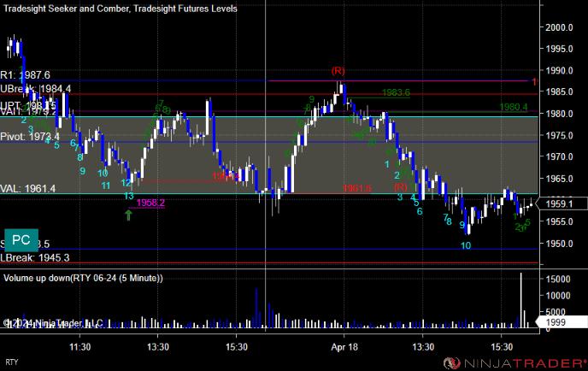Click the RTY instrument label at bottom left
Image resolution: width=588 pixels, height=371 pixels.
point(12,362)
